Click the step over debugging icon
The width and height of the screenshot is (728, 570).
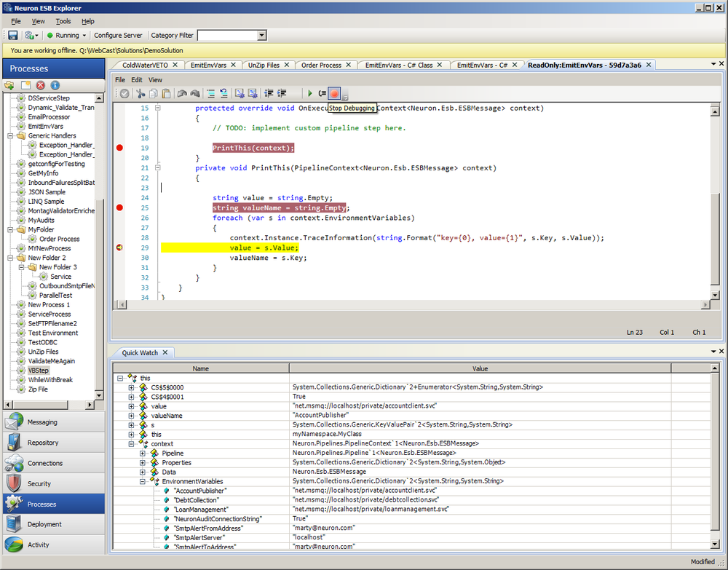coord(323,93)
